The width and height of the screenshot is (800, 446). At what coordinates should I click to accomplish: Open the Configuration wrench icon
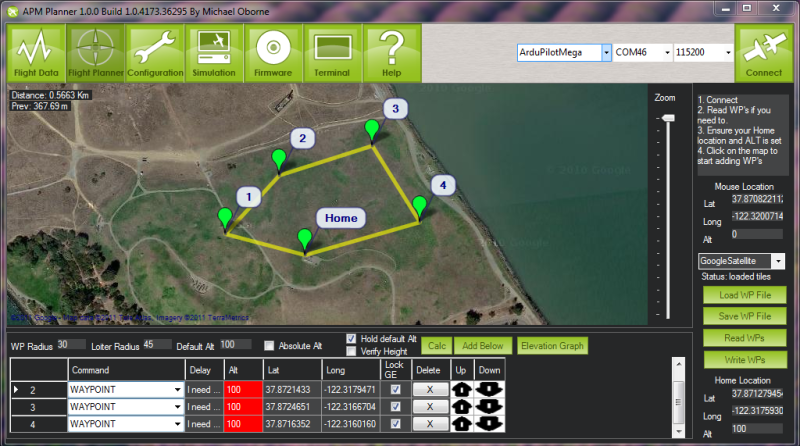[155, 53]
